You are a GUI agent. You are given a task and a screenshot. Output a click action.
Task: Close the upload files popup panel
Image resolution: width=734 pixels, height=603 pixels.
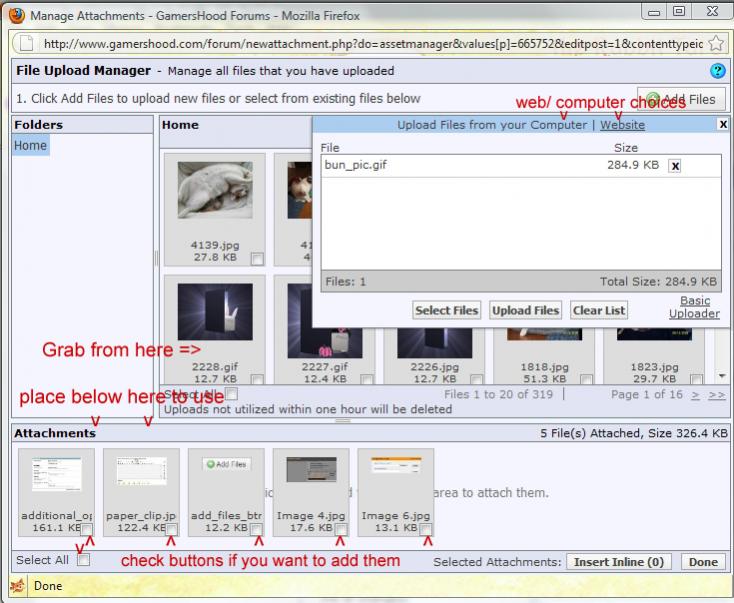[x=723, y=124]
